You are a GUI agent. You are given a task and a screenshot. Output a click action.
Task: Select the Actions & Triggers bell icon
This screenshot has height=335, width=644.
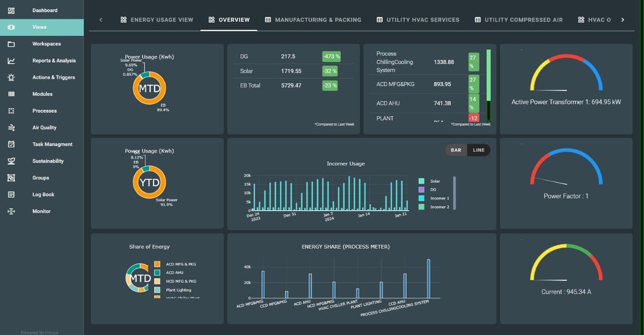[12, 77]
